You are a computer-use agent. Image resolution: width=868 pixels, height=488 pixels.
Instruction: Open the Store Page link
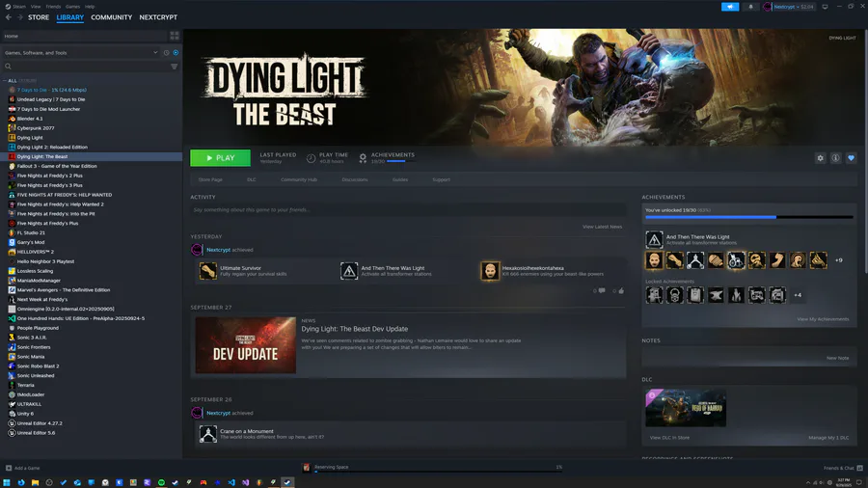pyautogui.click(x=210, y=179)
